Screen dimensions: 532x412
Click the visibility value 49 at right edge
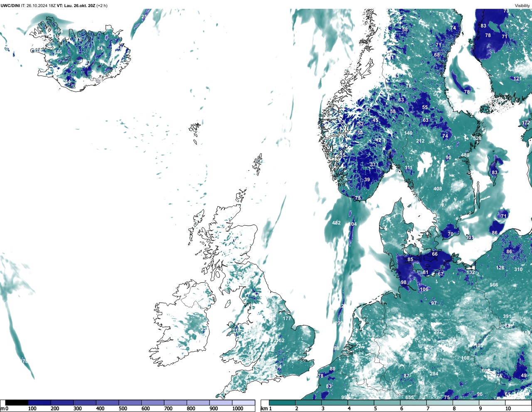pyautogui.click(x=524, y=375)
